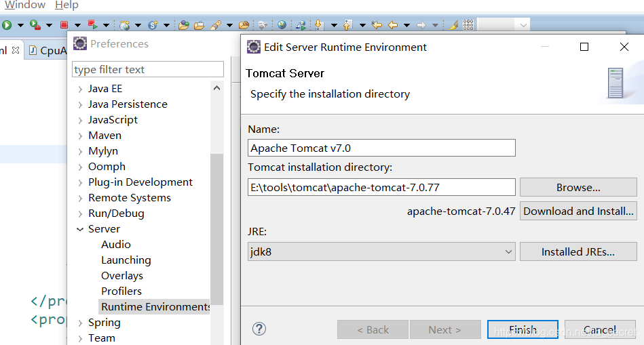This screenshot has width=644, height=345.
Task: Close the editor tab ending in 'nl'
Action: coord(16,50)
